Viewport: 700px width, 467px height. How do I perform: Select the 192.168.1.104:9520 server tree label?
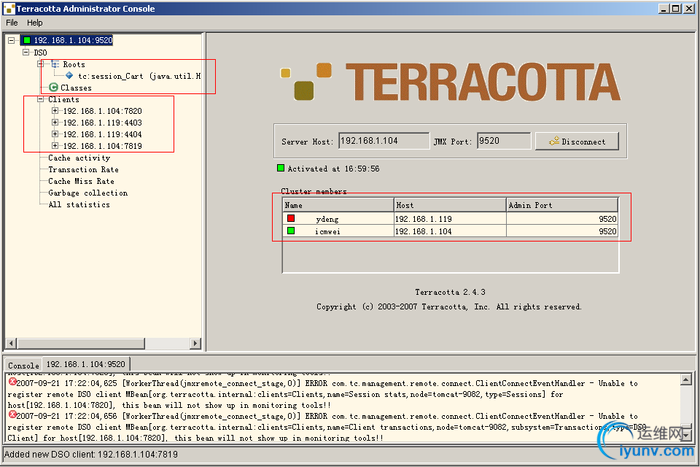click(x=73, y=40)
